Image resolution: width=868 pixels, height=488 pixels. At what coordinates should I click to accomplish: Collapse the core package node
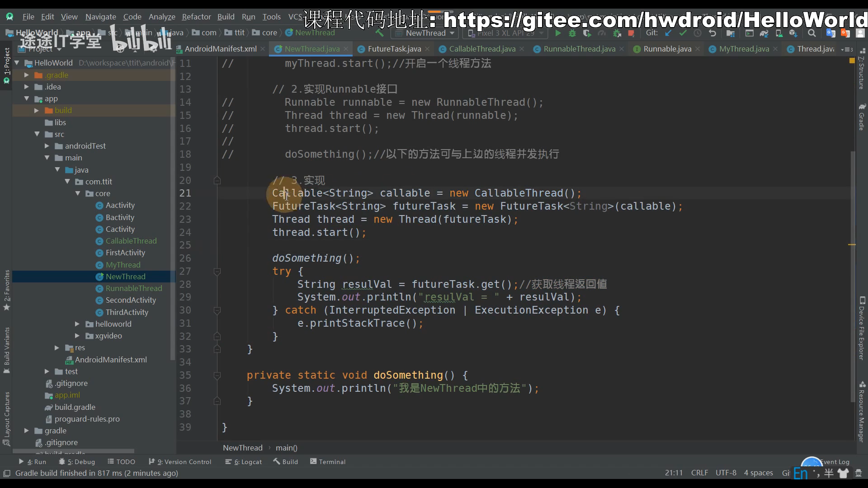tap(78, 193)
